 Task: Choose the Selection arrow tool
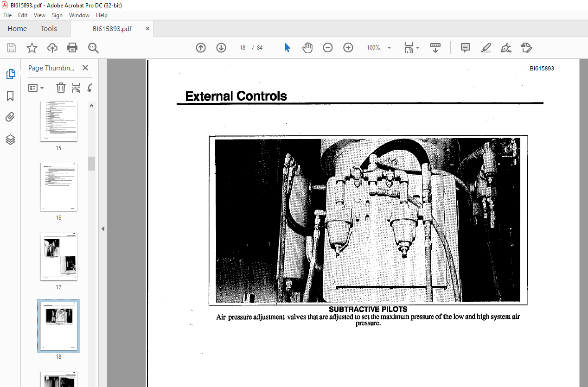(287, 48)
